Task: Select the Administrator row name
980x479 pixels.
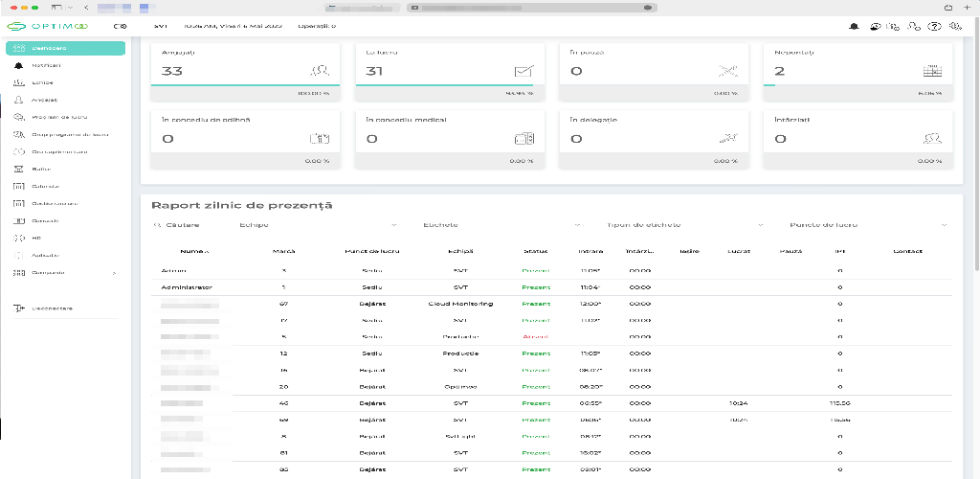Action: 187,287
